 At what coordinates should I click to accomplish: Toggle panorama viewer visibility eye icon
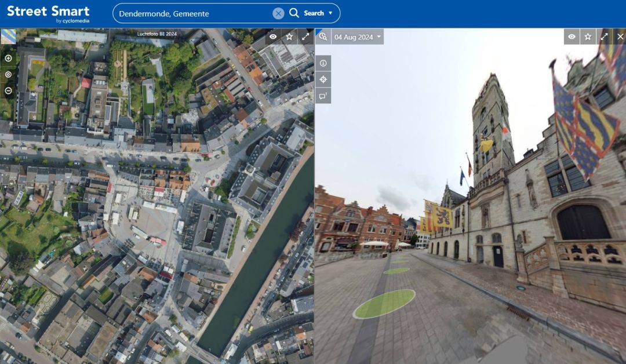click(x=572, y=37)
